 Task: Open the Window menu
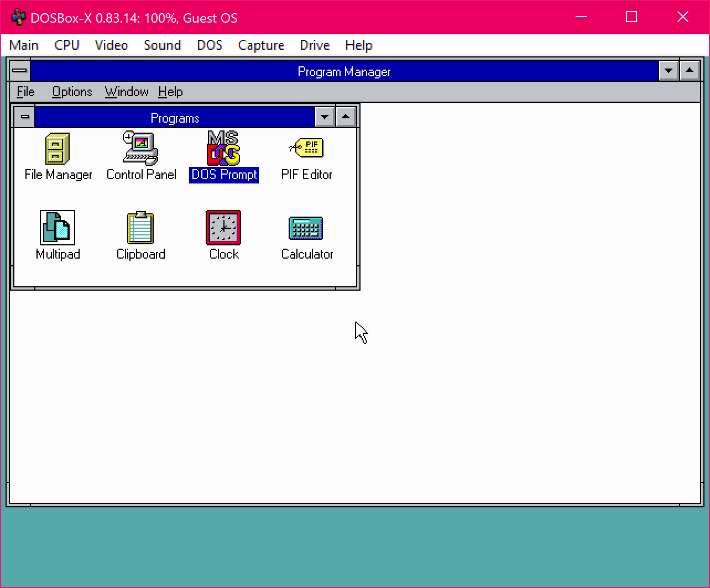tap(127, 92)
